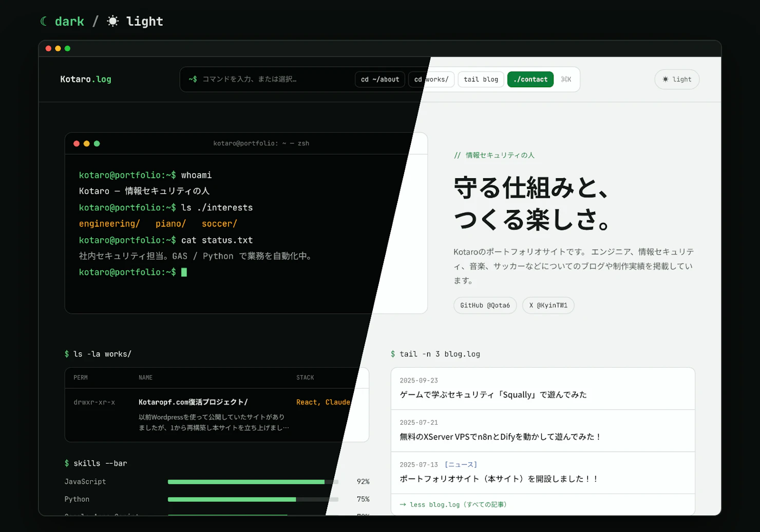This screenshot has width=760, height=532.
Task: Click the "React, Claude" stack cell
Action: coord(324,402)
